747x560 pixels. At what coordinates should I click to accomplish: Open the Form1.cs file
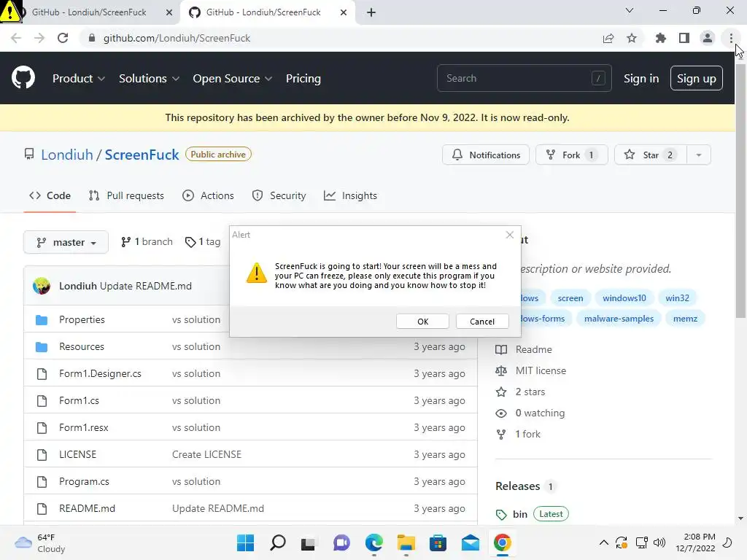(79, 400)
